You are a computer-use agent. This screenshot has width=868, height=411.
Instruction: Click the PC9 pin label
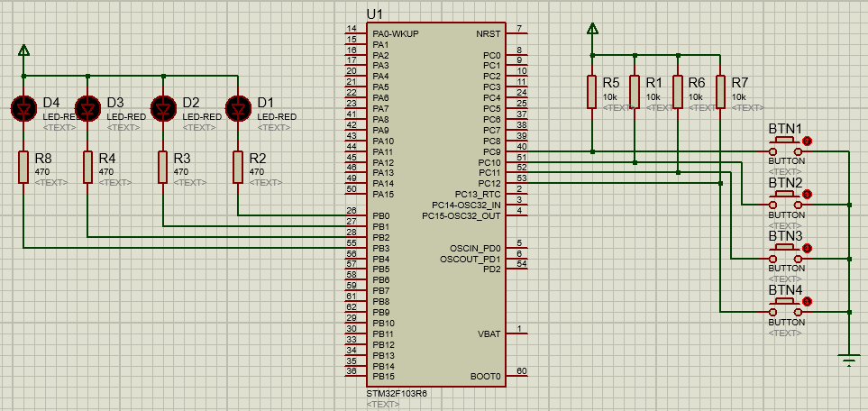pos(491,151)
